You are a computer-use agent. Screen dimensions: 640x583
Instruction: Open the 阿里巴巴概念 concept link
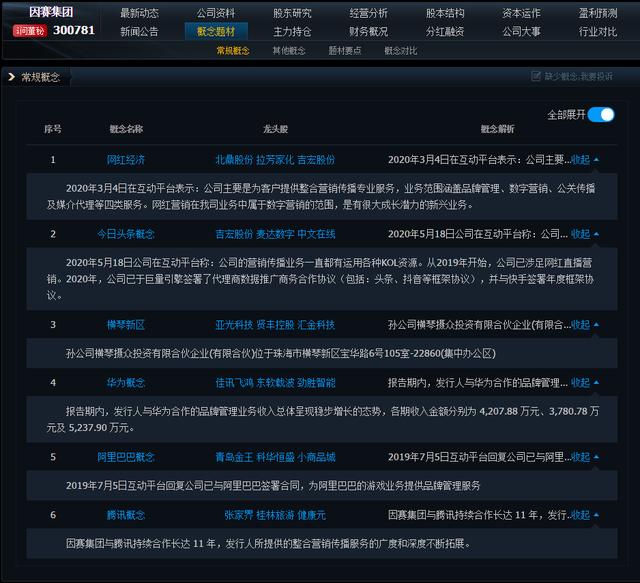(126, 457)
